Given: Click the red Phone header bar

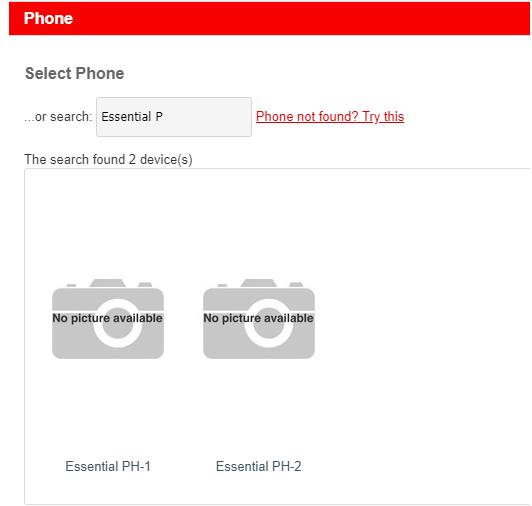Looking at the screenshot, I should [269, 18].
